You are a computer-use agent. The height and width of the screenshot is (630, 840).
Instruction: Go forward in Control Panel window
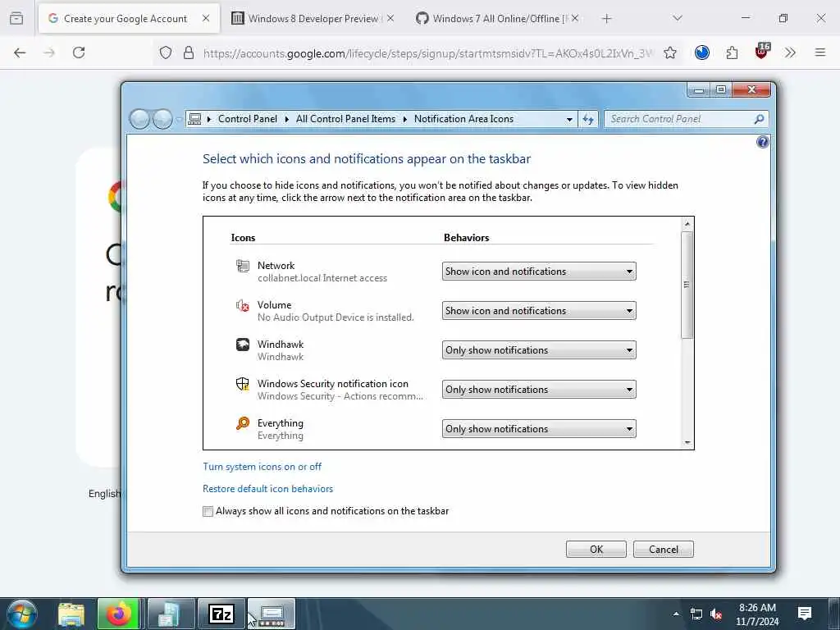pos(162,119)
